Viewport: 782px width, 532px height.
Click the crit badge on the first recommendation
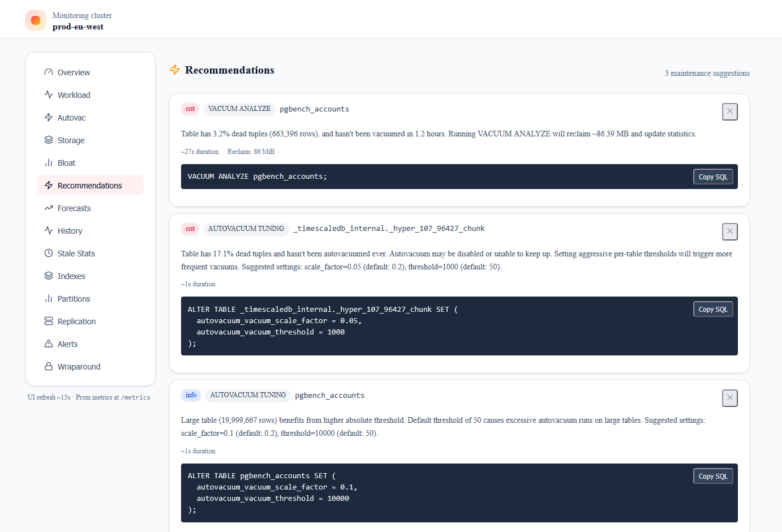point(190,109)
